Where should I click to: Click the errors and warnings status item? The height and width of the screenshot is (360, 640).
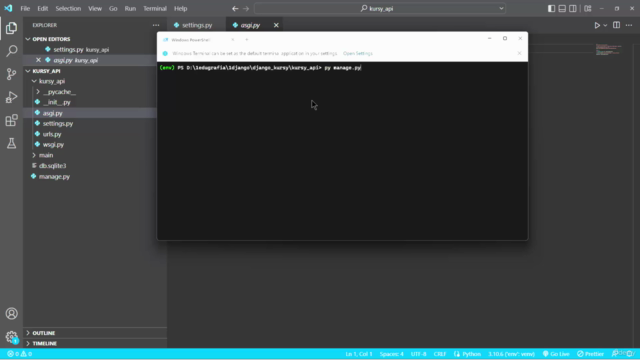[20, 354]
